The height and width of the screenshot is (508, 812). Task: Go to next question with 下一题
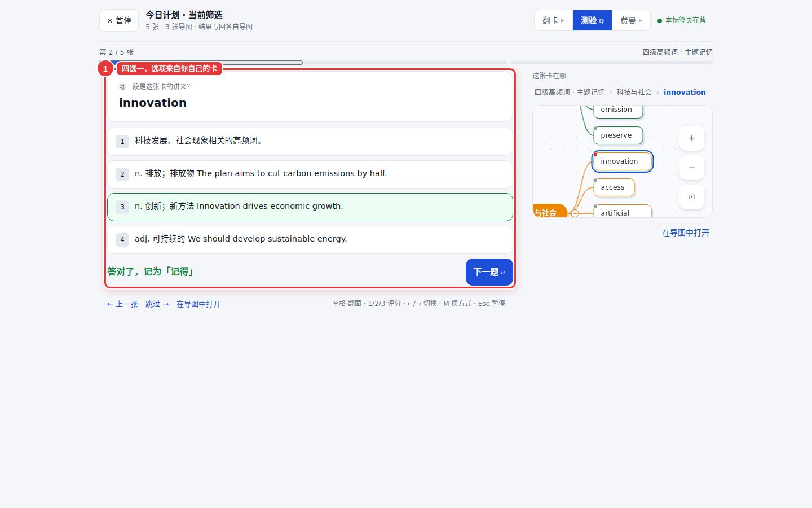pos(489,272)
